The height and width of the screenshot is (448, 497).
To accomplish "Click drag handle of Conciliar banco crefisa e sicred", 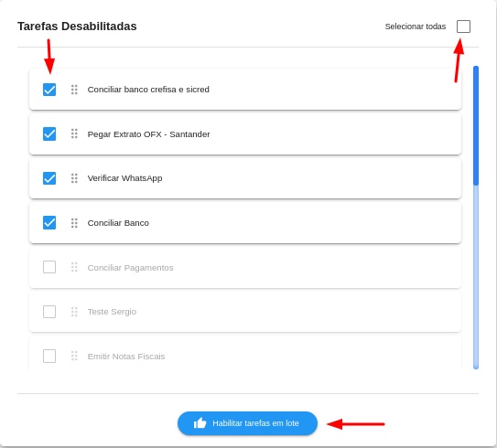I will tap(74, 90).
